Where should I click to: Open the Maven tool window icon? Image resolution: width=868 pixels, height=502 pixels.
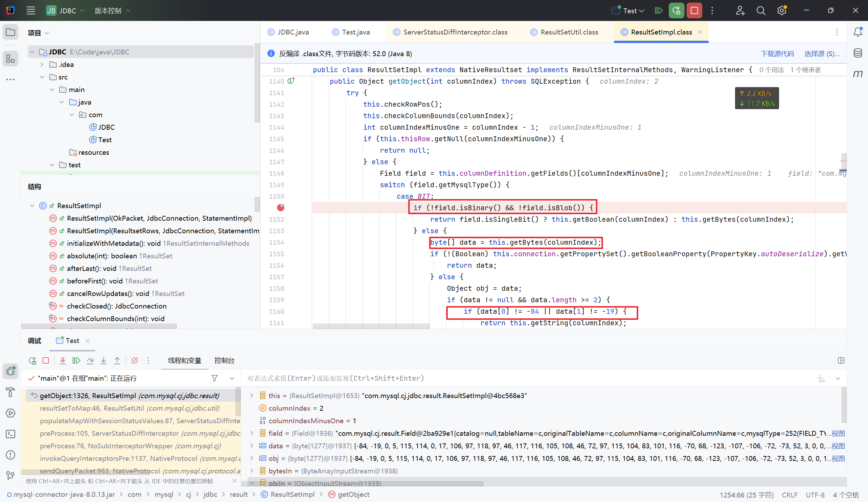(858, 74)
